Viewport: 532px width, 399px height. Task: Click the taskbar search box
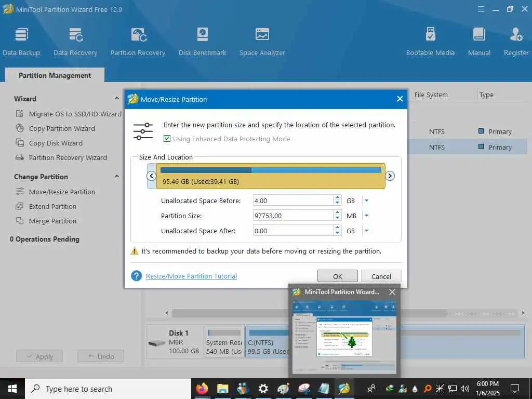pyautogui.click(x=108, y=389)
